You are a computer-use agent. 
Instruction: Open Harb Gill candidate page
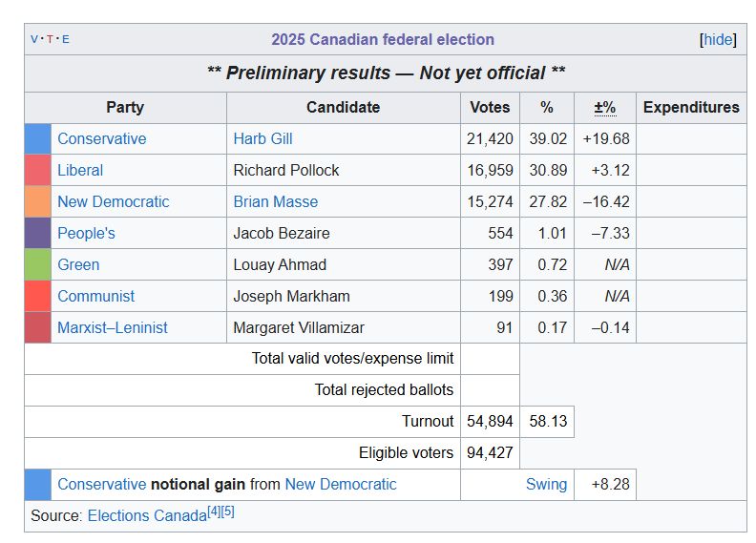pos(262,138)
